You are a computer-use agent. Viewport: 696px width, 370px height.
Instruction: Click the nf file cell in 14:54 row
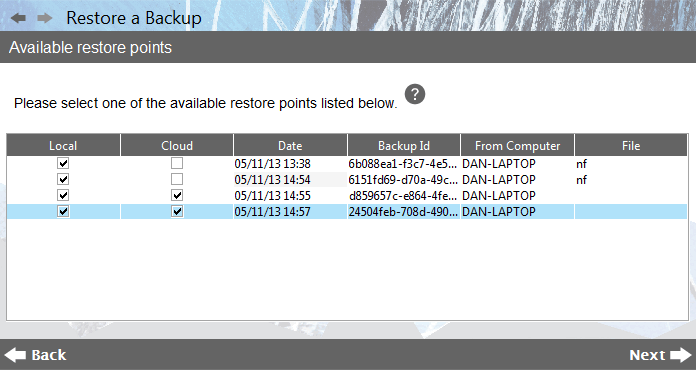coord(631,180)
